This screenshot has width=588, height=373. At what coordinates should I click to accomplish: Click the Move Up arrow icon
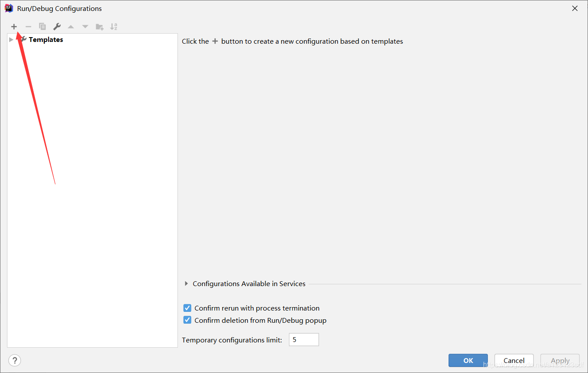pyautogui.click(x=71, y=27)
